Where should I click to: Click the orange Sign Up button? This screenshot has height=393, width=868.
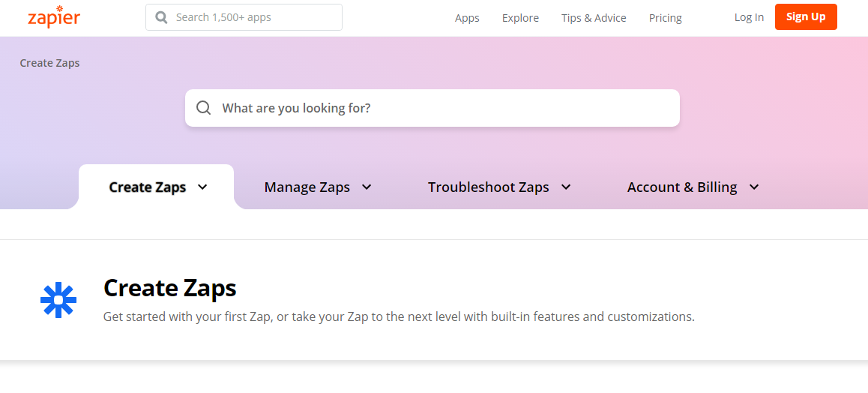pyautogui.click(x=806, y=16)
